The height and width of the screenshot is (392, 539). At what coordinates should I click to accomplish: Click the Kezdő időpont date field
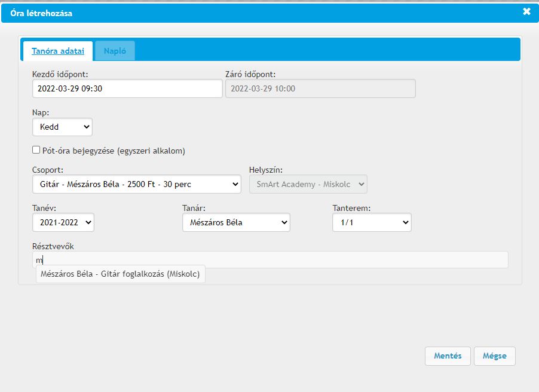127,88
